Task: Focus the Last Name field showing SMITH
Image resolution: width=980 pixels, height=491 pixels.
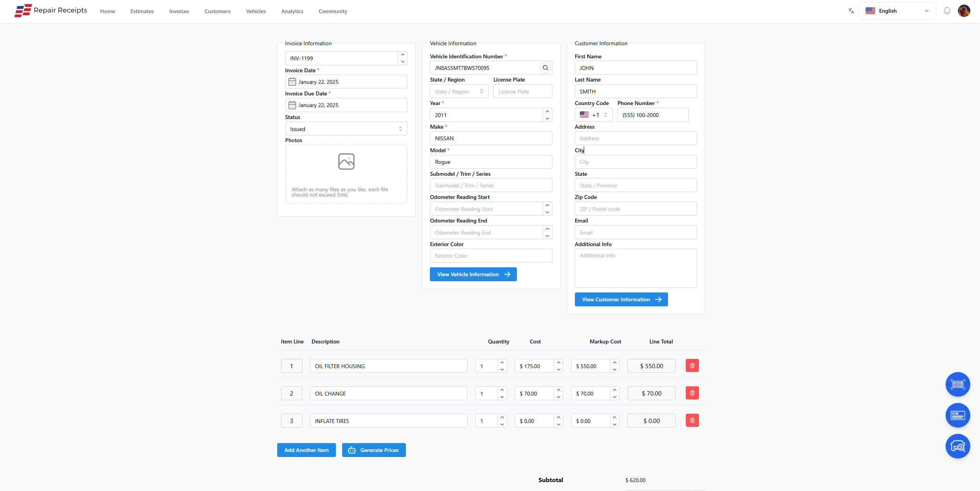Action: click(x=636, y=92)
